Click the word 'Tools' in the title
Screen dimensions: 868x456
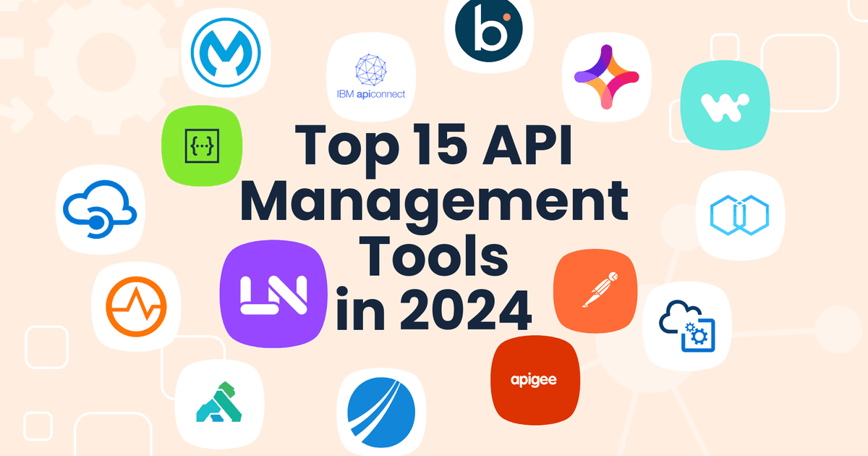click(434, 256)
